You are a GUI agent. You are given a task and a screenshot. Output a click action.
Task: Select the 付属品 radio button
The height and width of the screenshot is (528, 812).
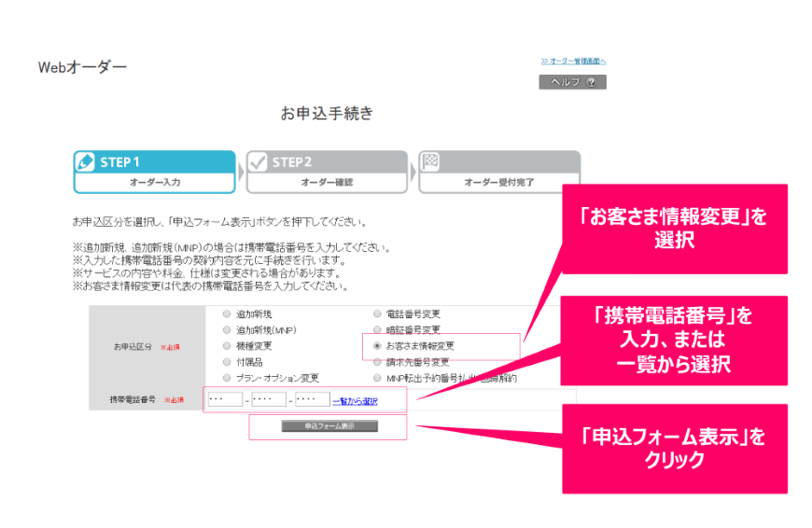227,362
